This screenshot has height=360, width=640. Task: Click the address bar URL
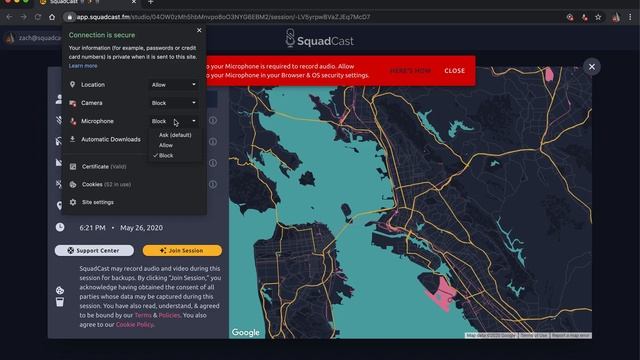click(x=223, y=17)
